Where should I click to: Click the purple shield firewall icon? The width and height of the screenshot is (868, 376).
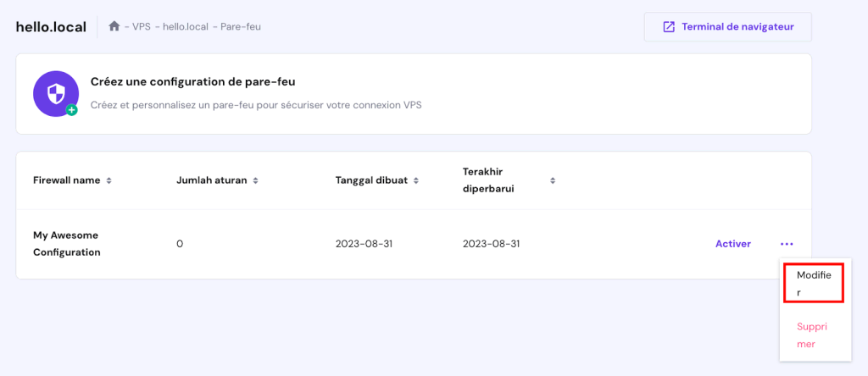pos(54,93)
